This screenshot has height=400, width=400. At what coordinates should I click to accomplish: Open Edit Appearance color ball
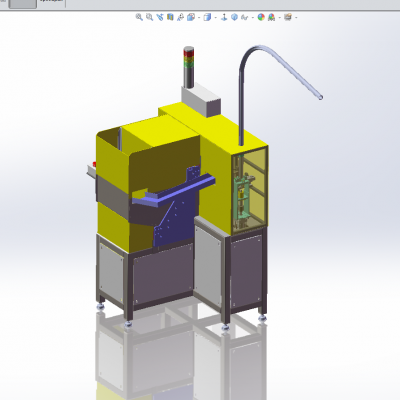261,17
